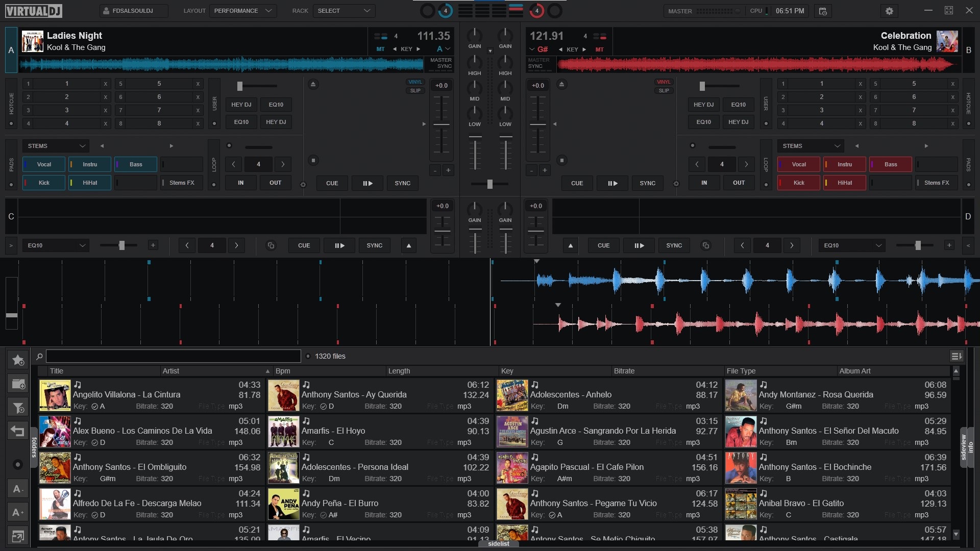Screen dimensions: 980x551
Task: Pop out browser into a separate window
Action: [18, 536]
